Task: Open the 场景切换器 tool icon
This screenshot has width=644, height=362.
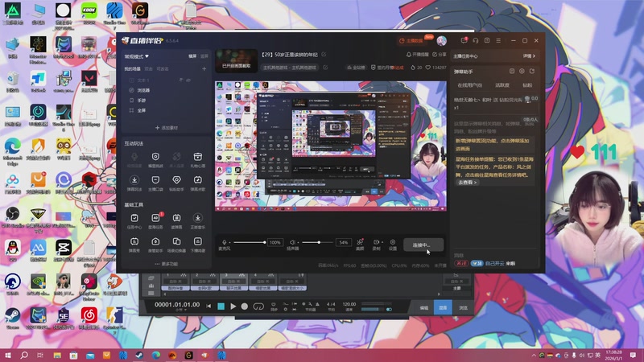Action: click(176, 241)
